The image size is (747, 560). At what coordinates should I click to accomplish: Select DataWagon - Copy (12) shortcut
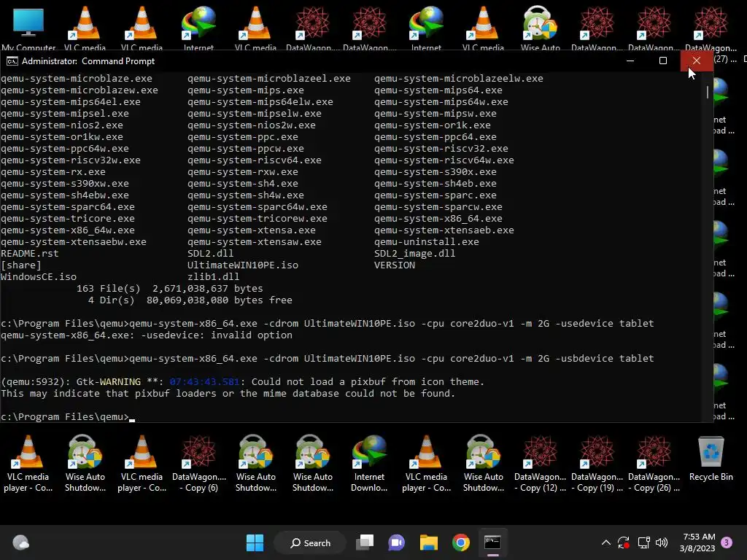[x=541, y=463]
